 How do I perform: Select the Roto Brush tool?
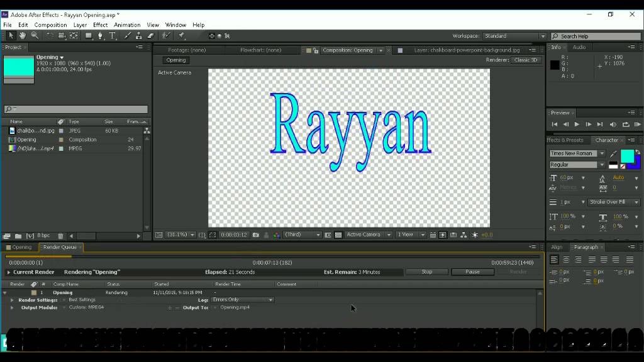pyautogui.click(x=165, y=36)
